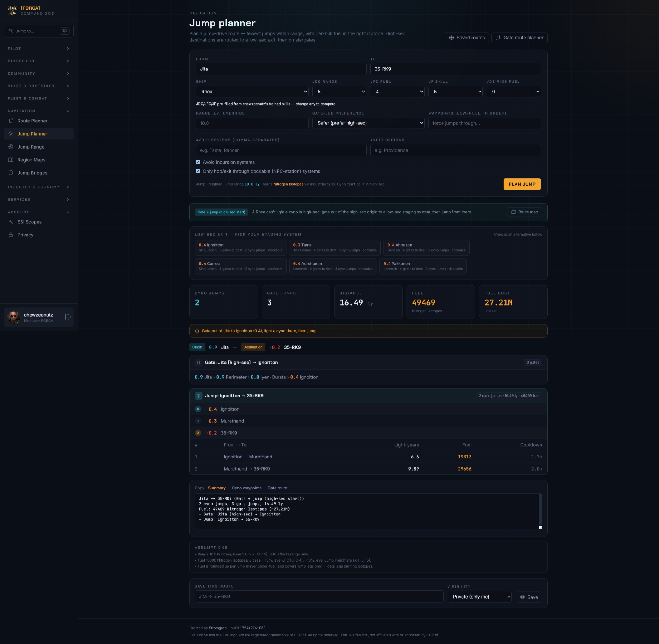Switch copy format to Gate route

pyautogui.click(x=277, y=488)
